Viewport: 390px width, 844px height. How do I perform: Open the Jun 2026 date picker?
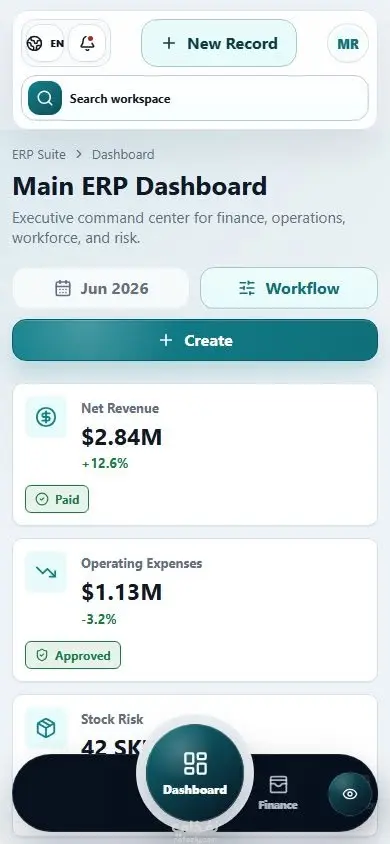(x=101, y=289)
